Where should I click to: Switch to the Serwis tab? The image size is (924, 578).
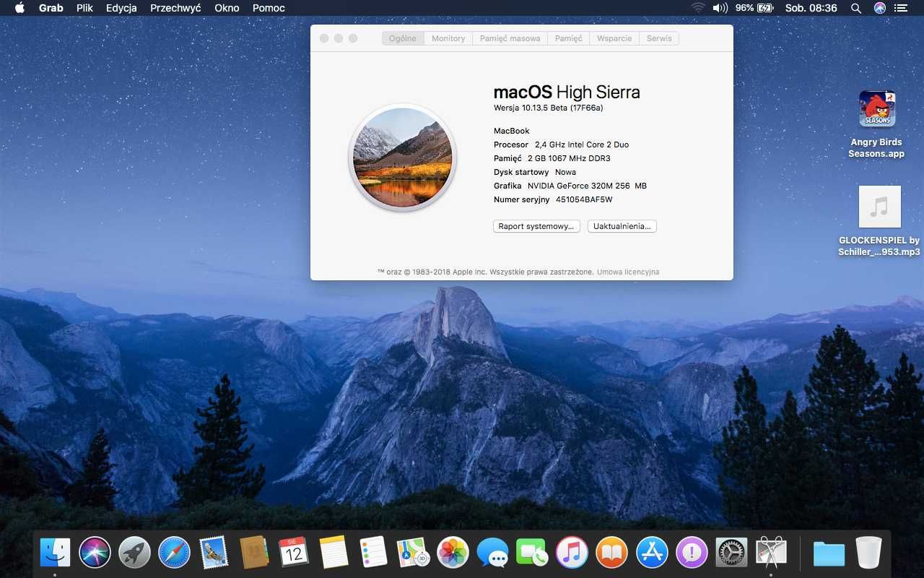click(x=659, y=38)
